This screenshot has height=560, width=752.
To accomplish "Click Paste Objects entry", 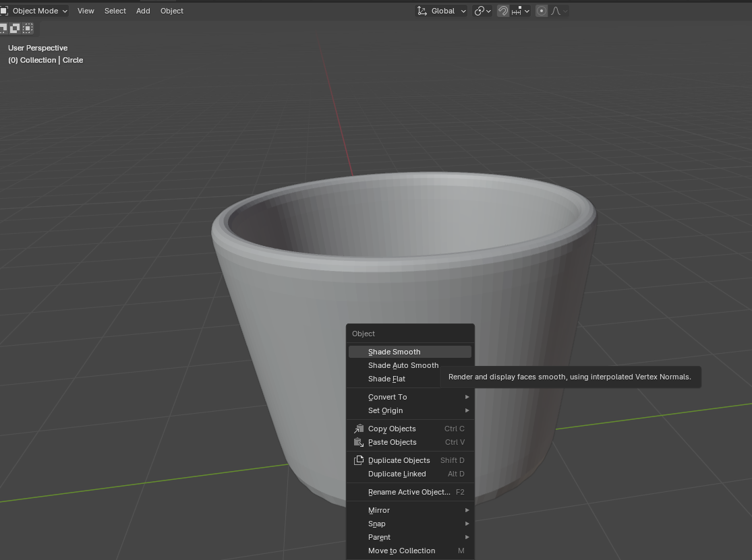I will click(410, 441).
